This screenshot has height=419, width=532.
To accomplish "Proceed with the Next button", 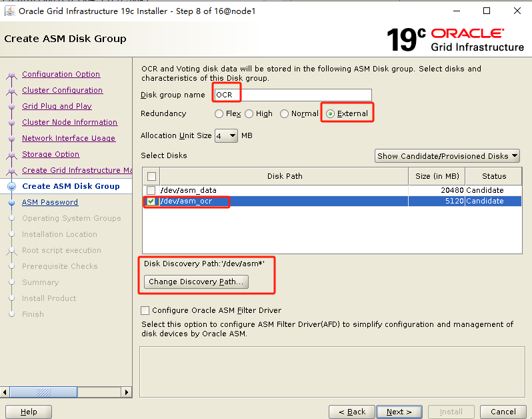I will (x=399, y=412).
